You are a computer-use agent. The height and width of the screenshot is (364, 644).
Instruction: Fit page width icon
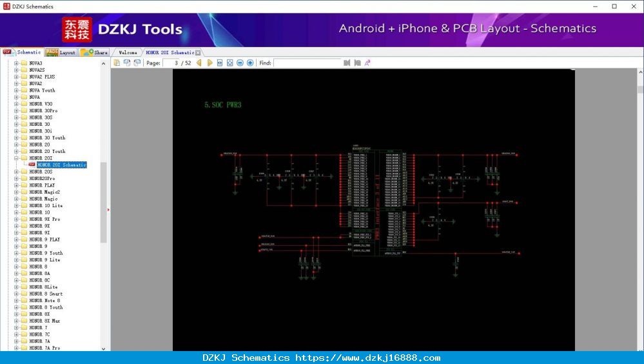point(220,63)
